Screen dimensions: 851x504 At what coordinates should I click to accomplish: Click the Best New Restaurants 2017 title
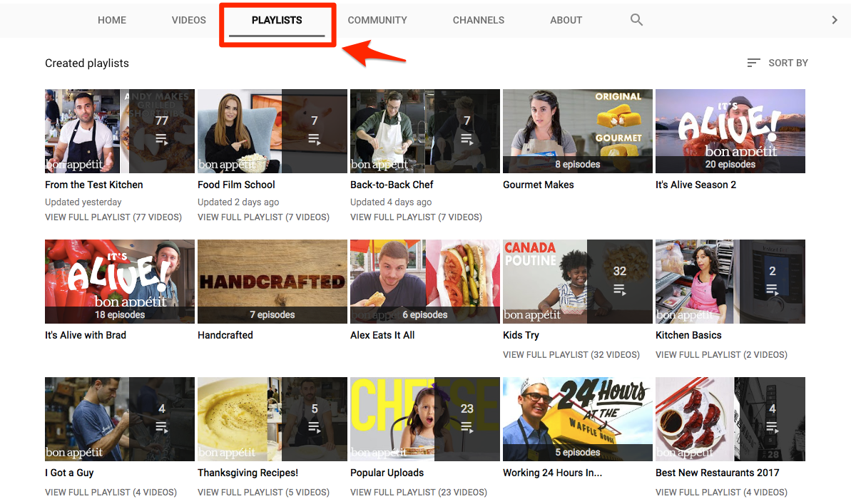pos(718,473)
